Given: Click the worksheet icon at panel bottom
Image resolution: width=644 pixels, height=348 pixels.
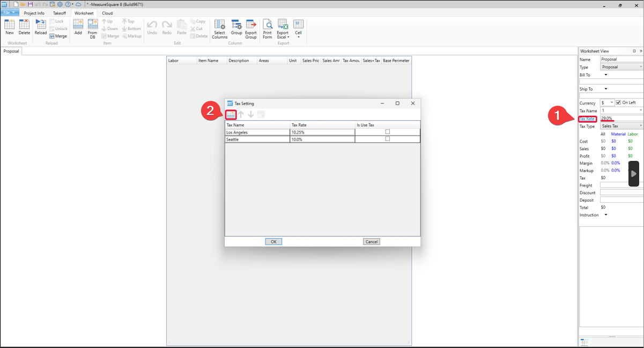Looking at the screenshot, I should (584, 342).
